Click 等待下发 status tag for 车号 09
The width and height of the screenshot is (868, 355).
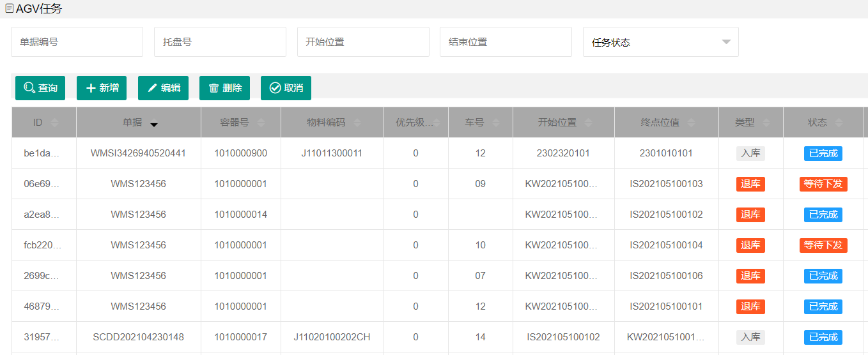(x=823, y=184)
